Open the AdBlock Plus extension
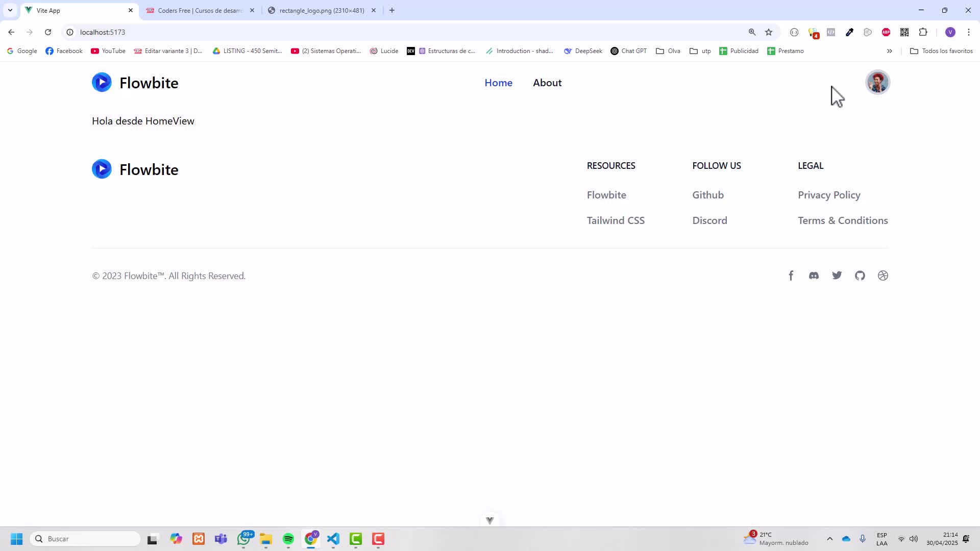 coord(886,32)
